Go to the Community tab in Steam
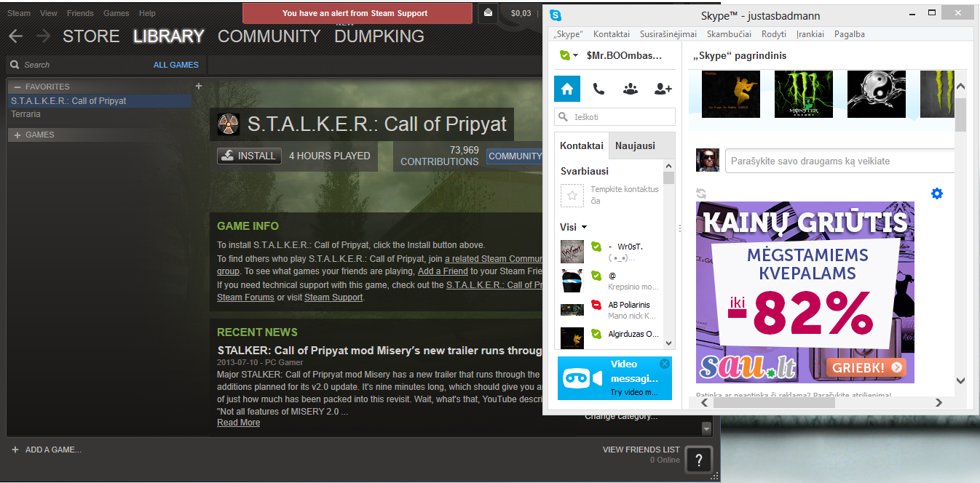The width and height of the screenshot is (980, 483). pyautogui.click(x=269, y=36)
